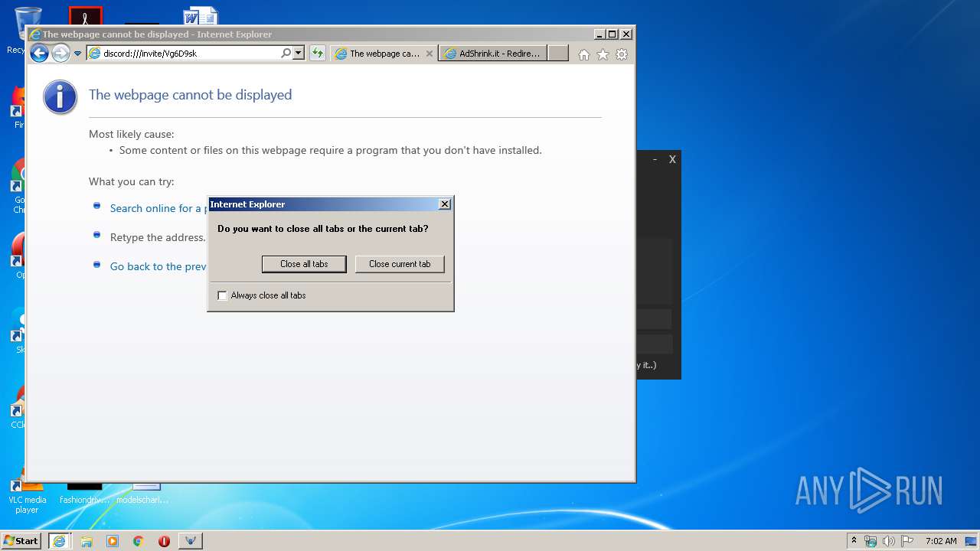Click Internet Explorer taskbar icon
Viewport: 980px width, 551px height.
pos(59,541)
